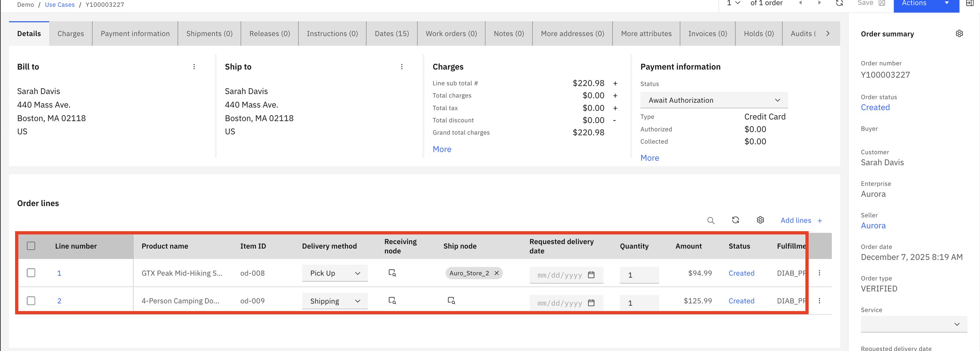Open calendar picker for line 1 delivery date
980x351 pixels.
point(591,275)
